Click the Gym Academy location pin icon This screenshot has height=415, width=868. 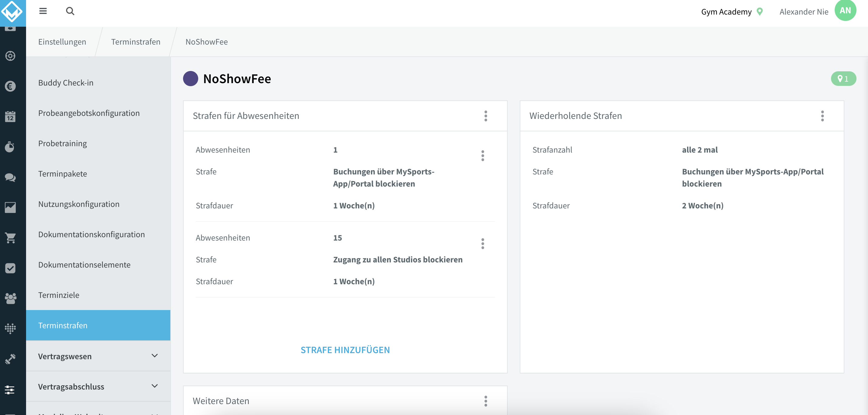point(760,12)
